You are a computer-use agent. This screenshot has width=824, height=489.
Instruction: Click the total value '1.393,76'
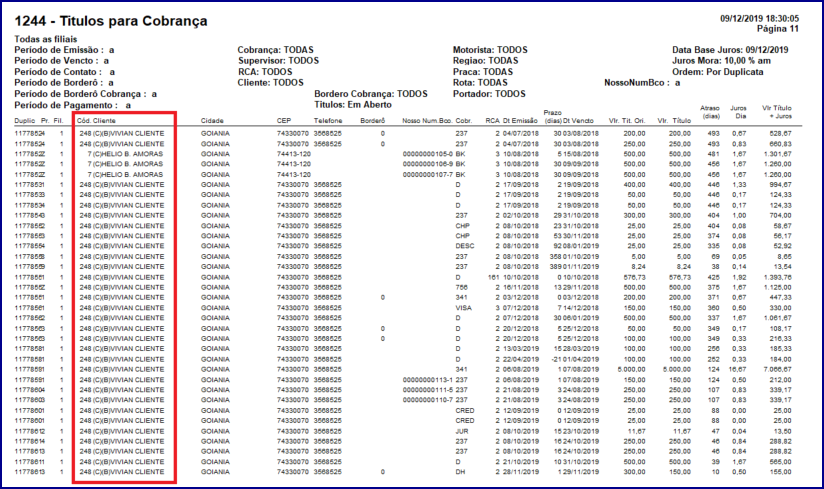click(777, 277)
